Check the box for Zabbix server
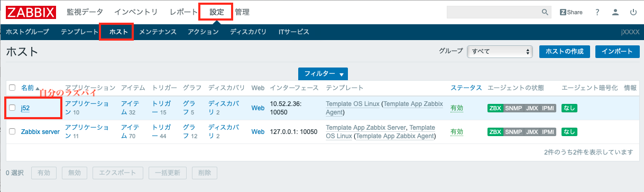 12,132
